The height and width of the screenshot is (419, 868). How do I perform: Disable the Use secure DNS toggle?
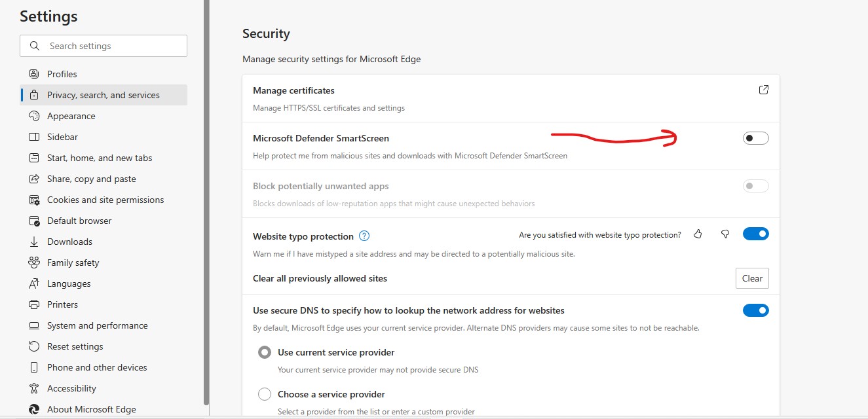point(755,310)
